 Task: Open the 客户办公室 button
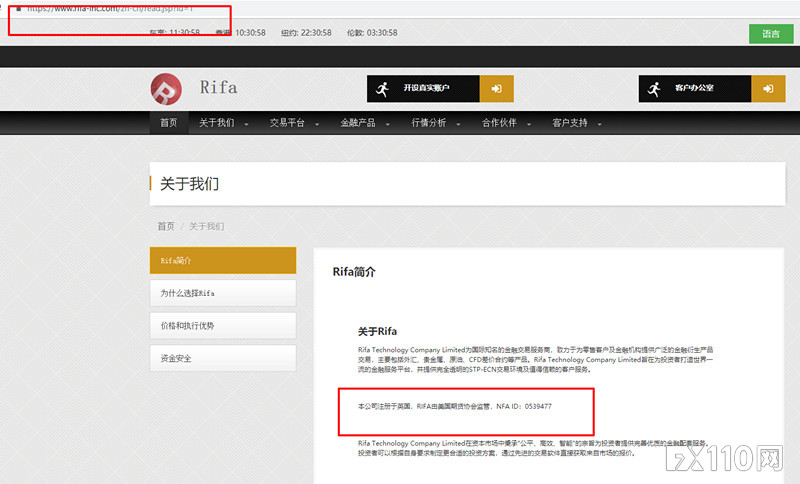click(695, 89)
